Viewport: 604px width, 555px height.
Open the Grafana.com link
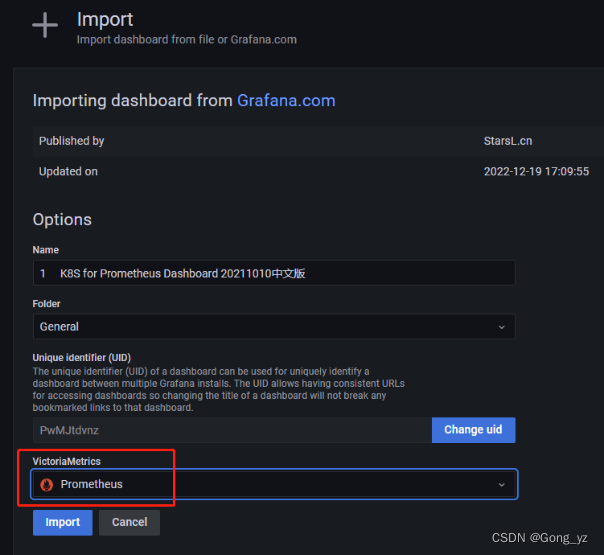point(286,101)
